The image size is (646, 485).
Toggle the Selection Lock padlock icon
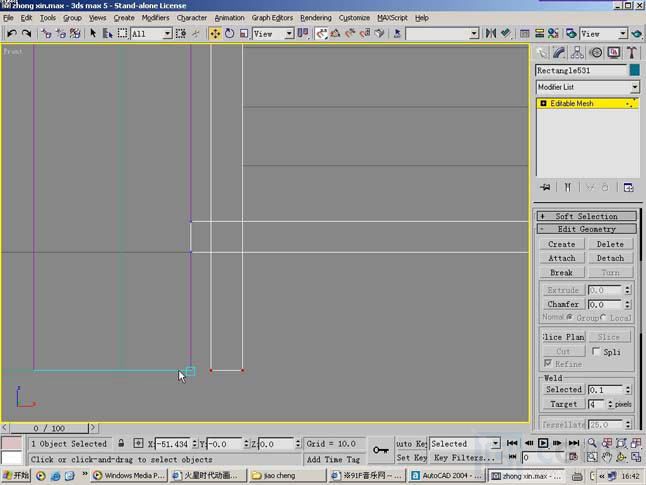[121, 443]
